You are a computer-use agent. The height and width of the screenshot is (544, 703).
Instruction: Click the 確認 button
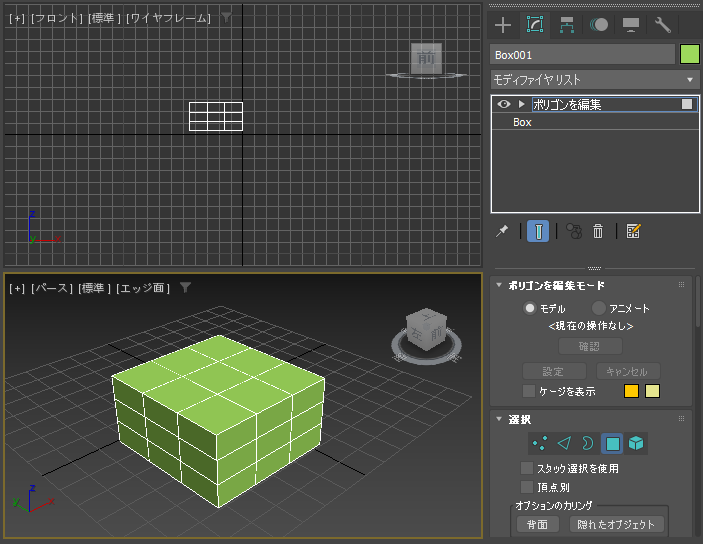(590, 346)
